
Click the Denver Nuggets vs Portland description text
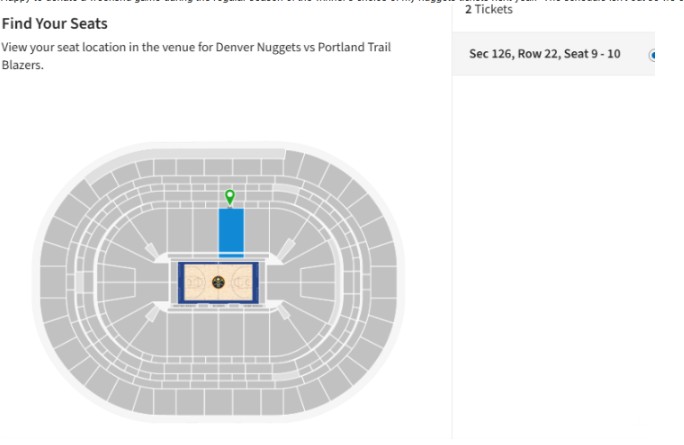[196, 55]
